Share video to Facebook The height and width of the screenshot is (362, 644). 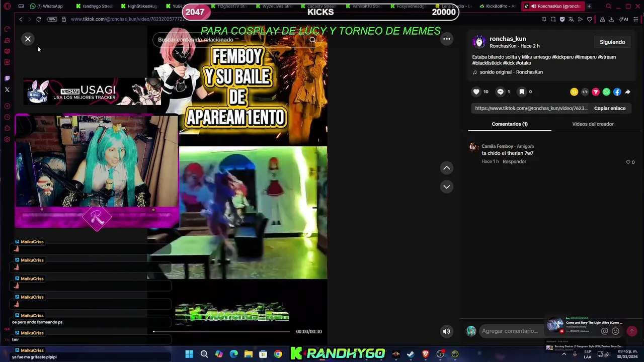pyautogui.click(x=617, y=92)
